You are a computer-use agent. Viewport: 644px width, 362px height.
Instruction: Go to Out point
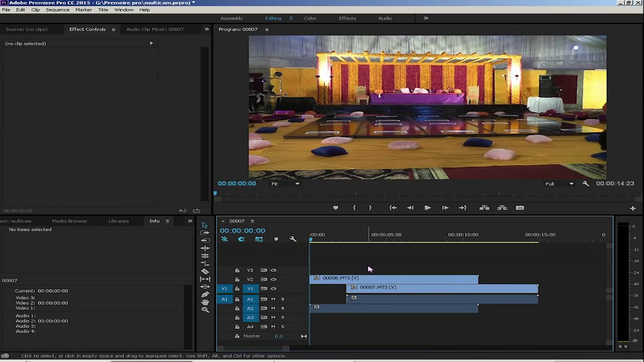click(462, 208)
